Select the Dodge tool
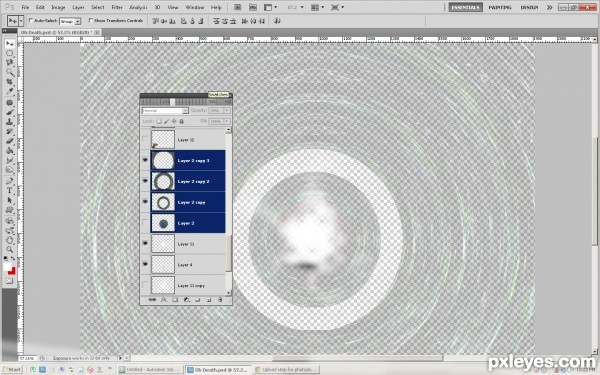 10,170
